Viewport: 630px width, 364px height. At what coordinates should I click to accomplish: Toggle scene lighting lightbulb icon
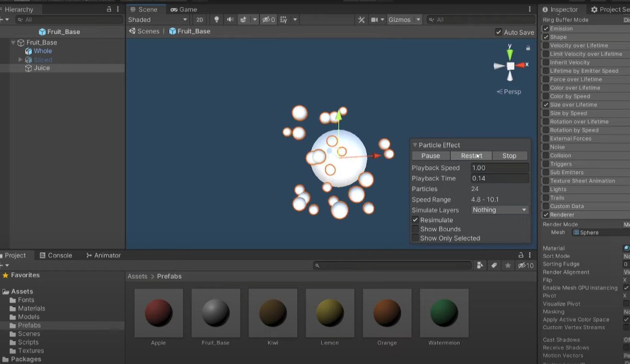click(217, 20)
